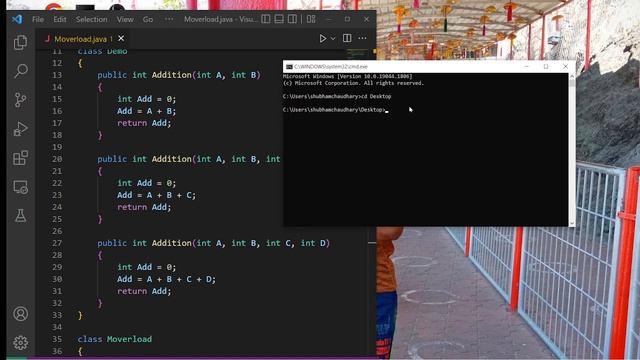Open Customize Layout icon
The width and height of the screenshot is (640, 360).
pyautogui.click(x=311, y=19)
